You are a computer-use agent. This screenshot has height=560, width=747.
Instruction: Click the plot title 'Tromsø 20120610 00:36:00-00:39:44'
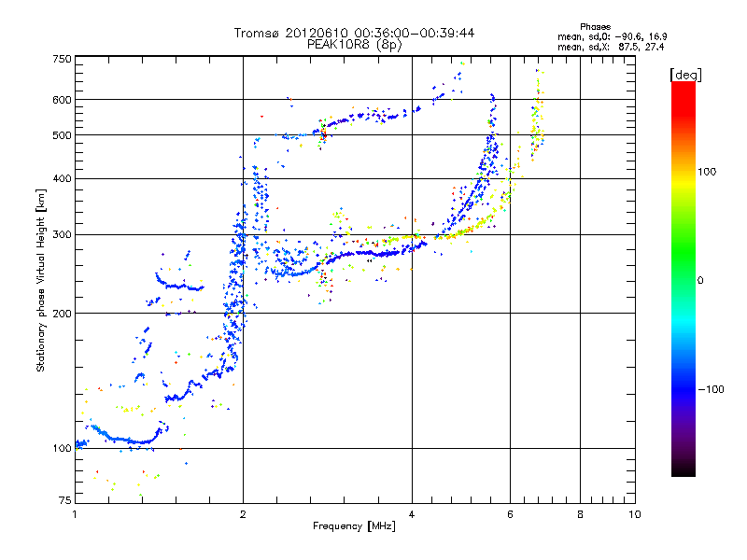click(x=354, y=33)
